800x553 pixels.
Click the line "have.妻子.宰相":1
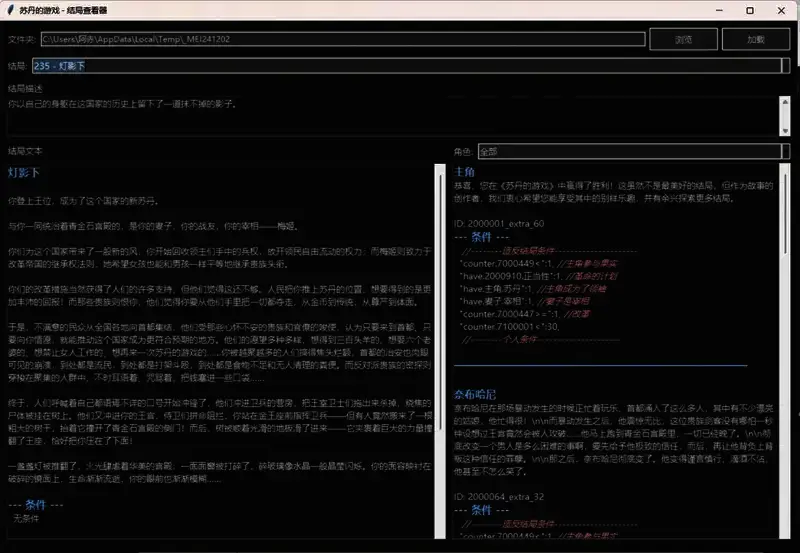click(x=496, y=301)
